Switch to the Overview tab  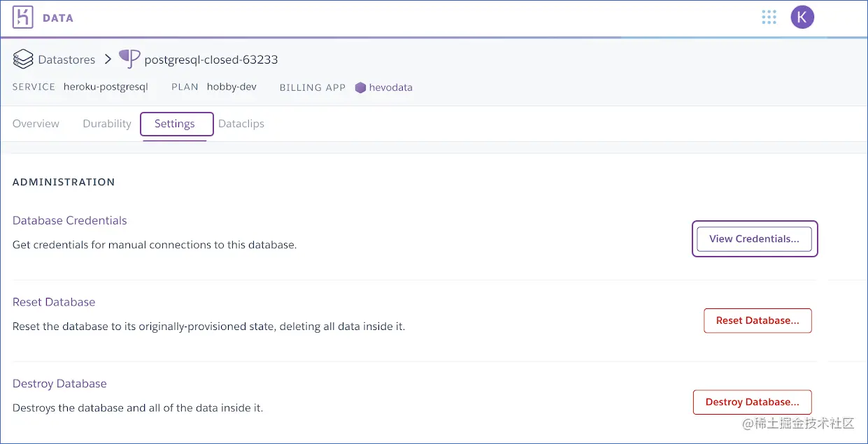click(36, 124)
